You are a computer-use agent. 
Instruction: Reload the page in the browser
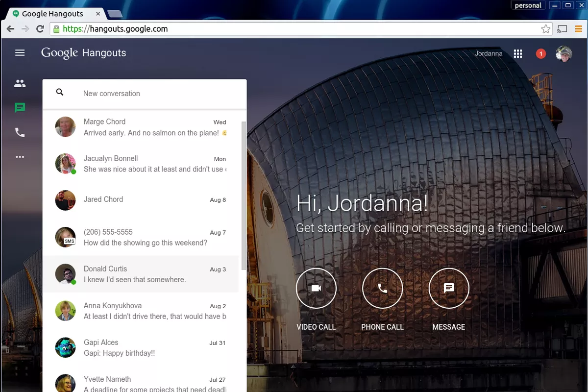click(40, 29)
